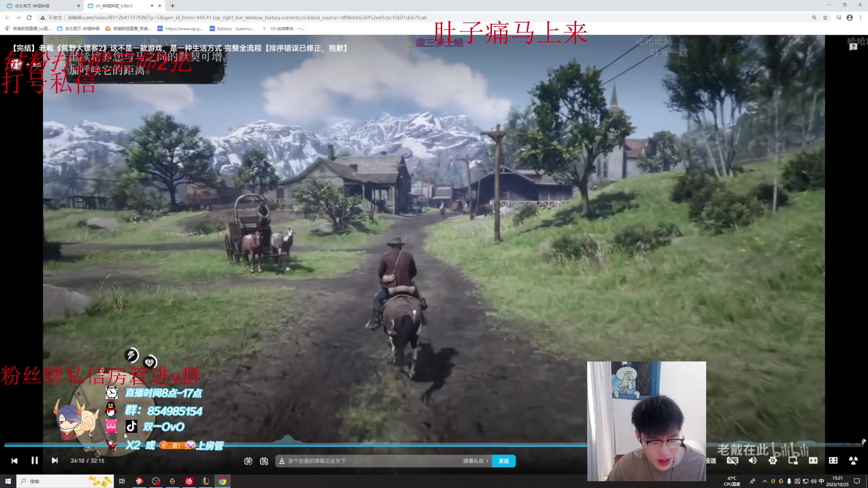
Task: Open danmaku display settings icon
Action: [264, 461]
